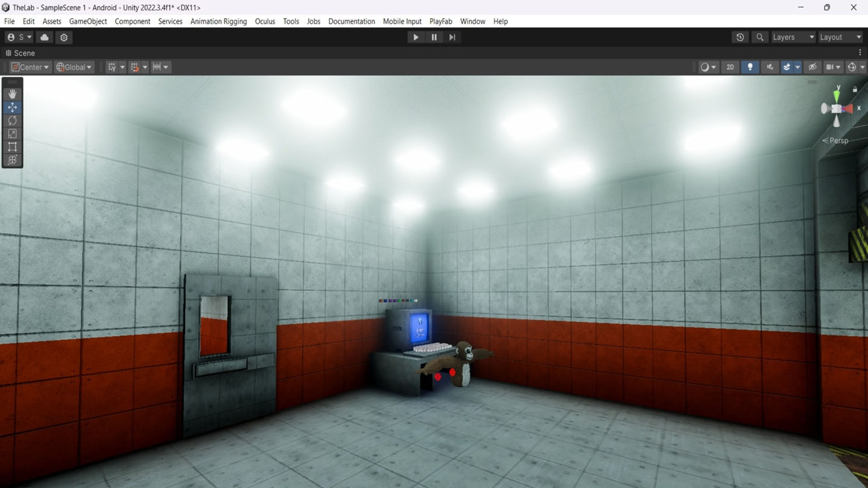The height and width of the screenshot is (488, 868).
Task: Select the Hand view tool
Action: point(12,94)
